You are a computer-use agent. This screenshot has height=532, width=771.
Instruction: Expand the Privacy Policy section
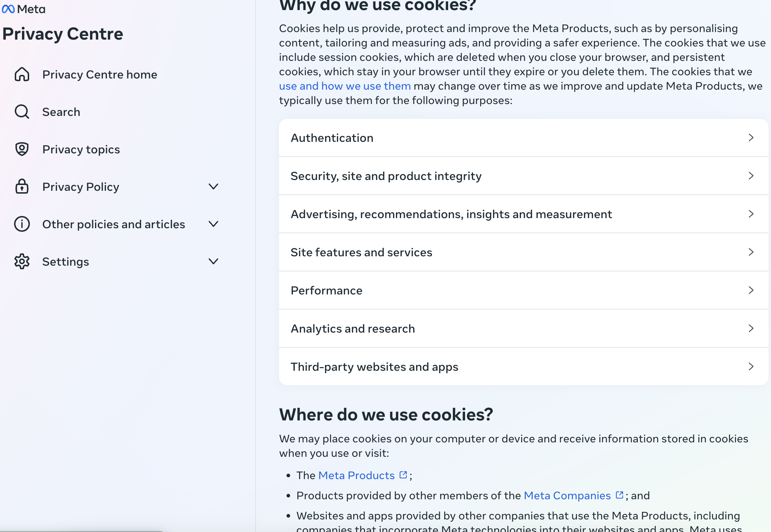(213, 186)
